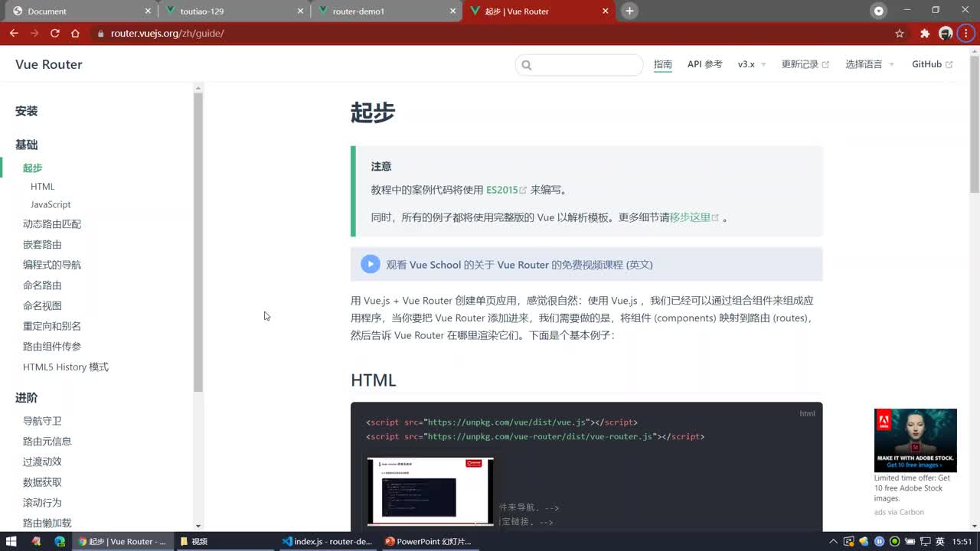Bookmark this page with star icon

click(x=900, y=33)
